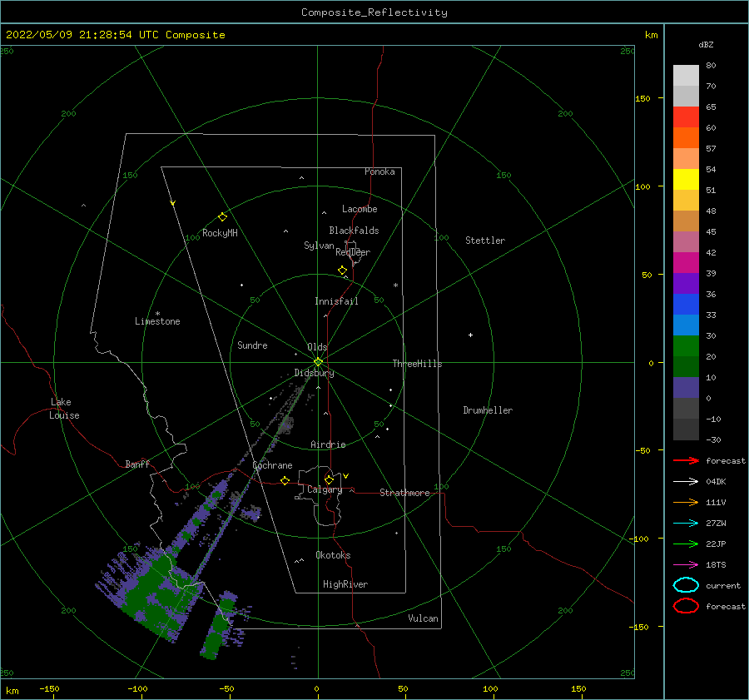The image size is (749, 700).
Task: Click the cyan current ellipse legend icon
Action: tap(687, 585)
